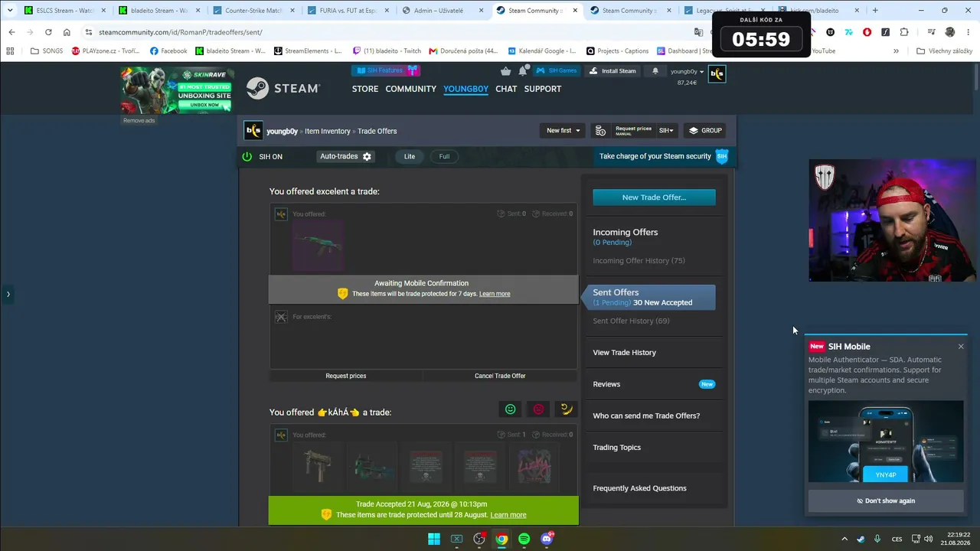Open Steam notifications bell
Viewport: 980px width, 551px height.
(x=655, y=71)
